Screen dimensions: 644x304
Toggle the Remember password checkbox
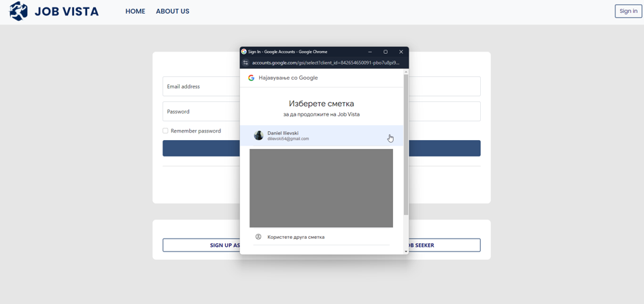[165, 131]
